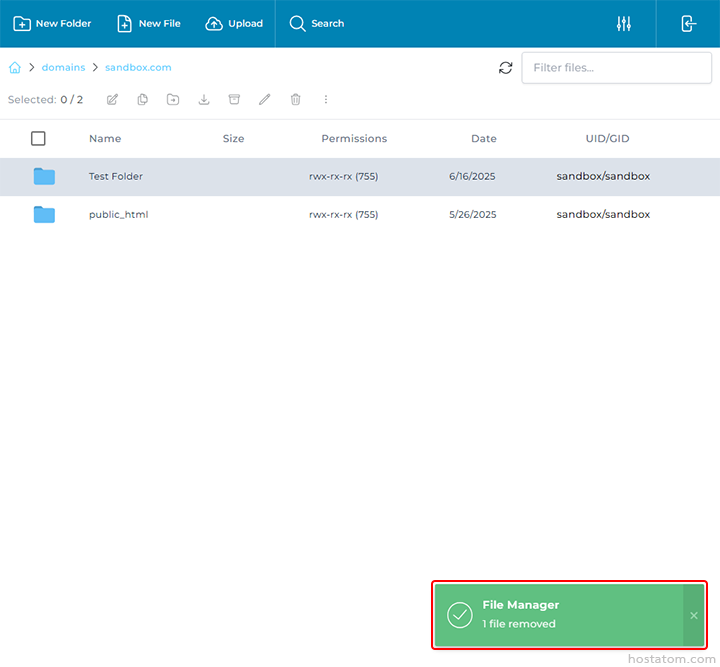Click the move to folder icon
The width and height of the screenshot is (720, 667).
click(x=173, y=100)
